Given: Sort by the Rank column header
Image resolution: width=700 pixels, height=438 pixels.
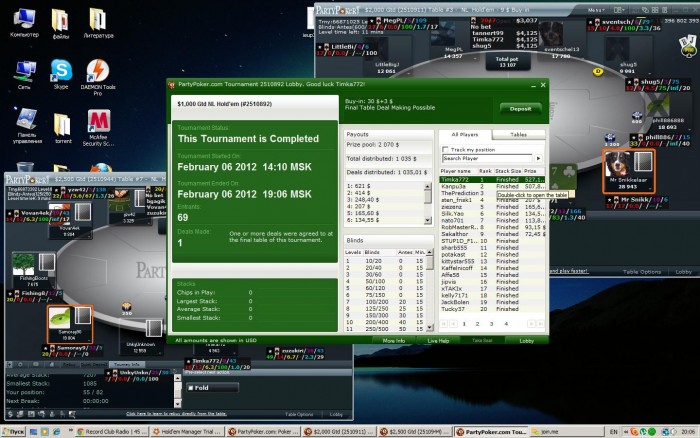Looking at the screenshot, I should 485,171.
